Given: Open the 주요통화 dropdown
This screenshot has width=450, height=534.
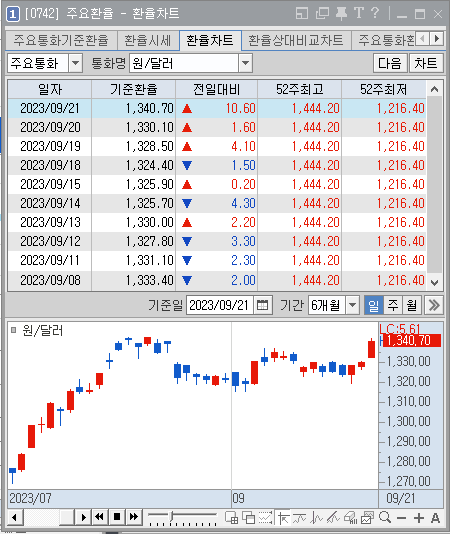Looking at the screenshot, I should [x=76, y=63].
